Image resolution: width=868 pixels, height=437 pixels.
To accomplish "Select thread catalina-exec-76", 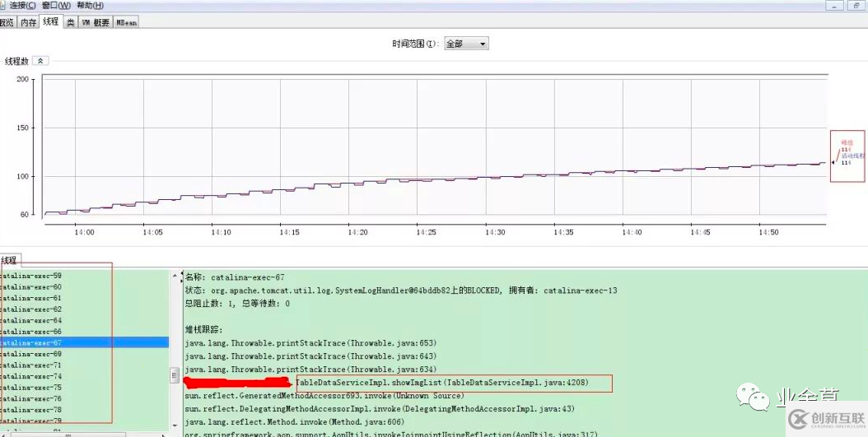I will 84,398.
